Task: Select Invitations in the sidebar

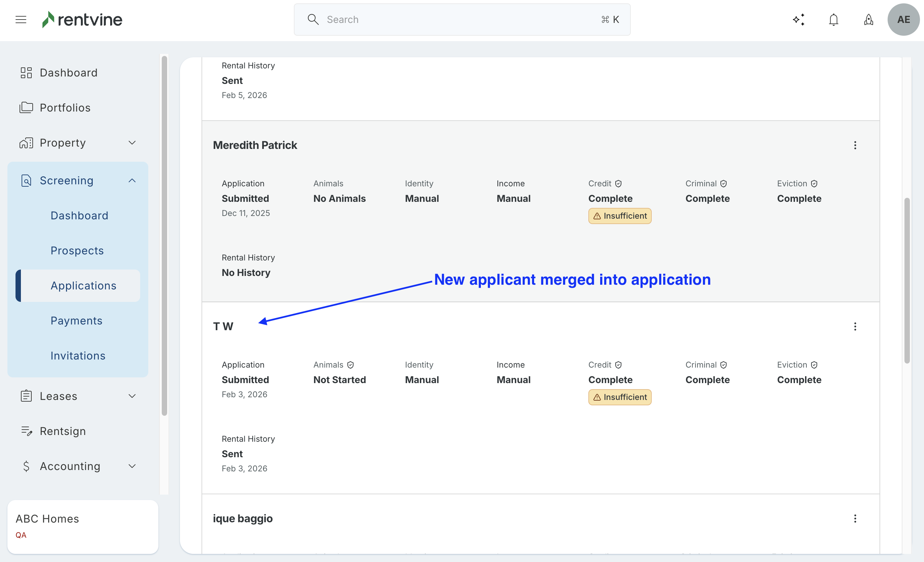Action: [78, 355]
